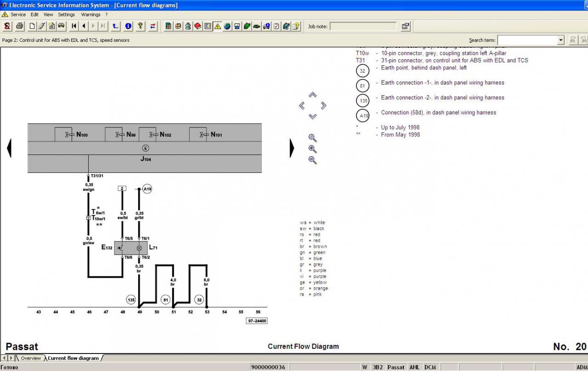The width and height of the screenshot is (588, 371).
Task: Click earth point 135 circle in diagram
Action: [131, 300]
